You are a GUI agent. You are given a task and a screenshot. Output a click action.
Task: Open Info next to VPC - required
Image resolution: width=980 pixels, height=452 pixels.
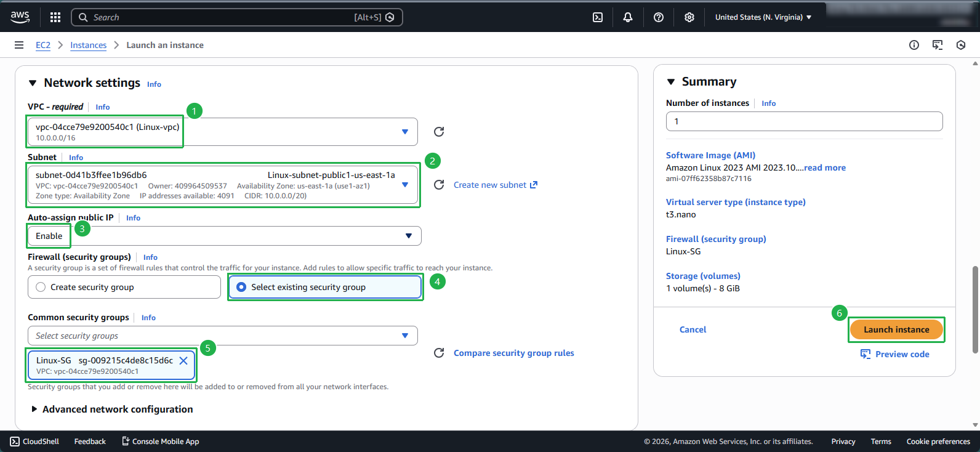pos(103,107)
